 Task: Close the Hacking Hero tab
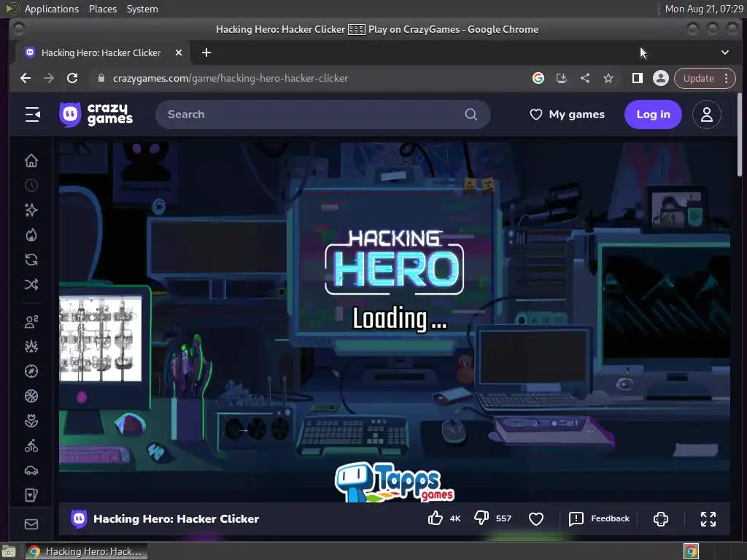point(179,52)
